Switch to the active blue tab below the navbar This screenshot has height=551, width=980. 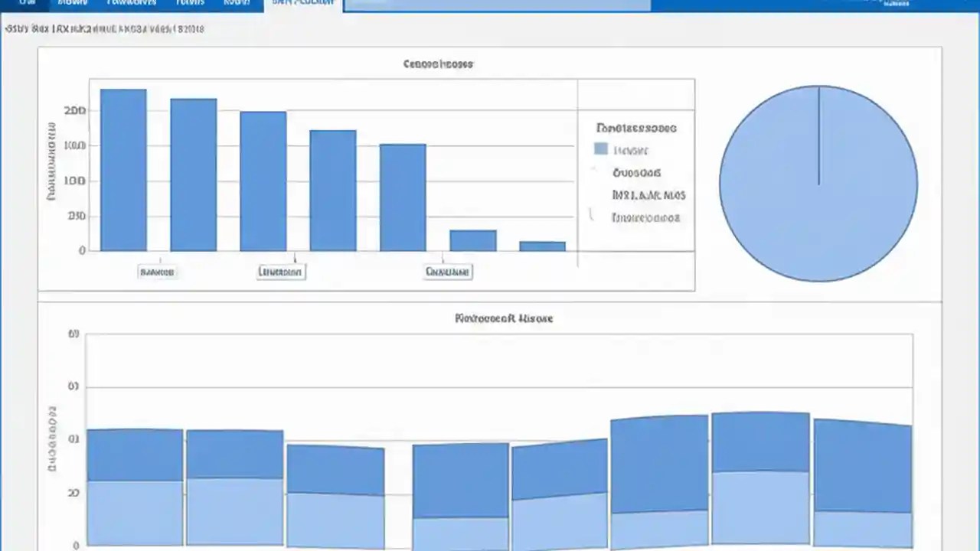click(x=302, y=3)
